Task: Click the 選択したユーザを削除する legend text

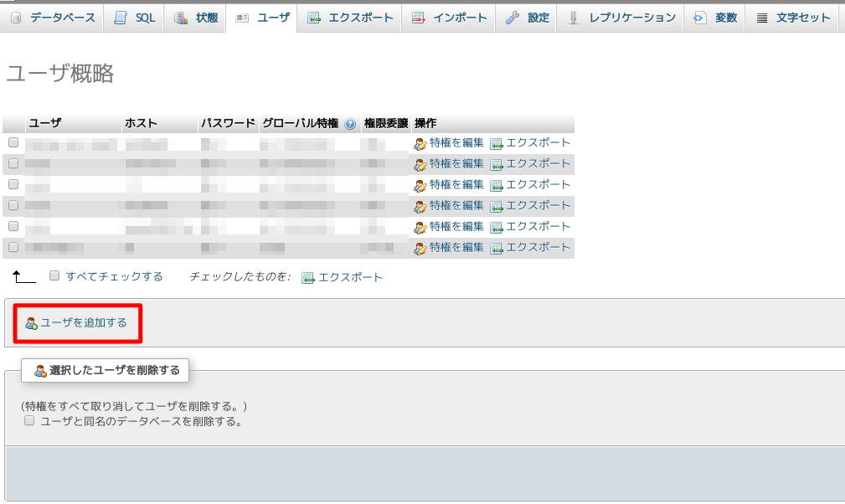Action: pyautogui.click(x=114, y=370)
